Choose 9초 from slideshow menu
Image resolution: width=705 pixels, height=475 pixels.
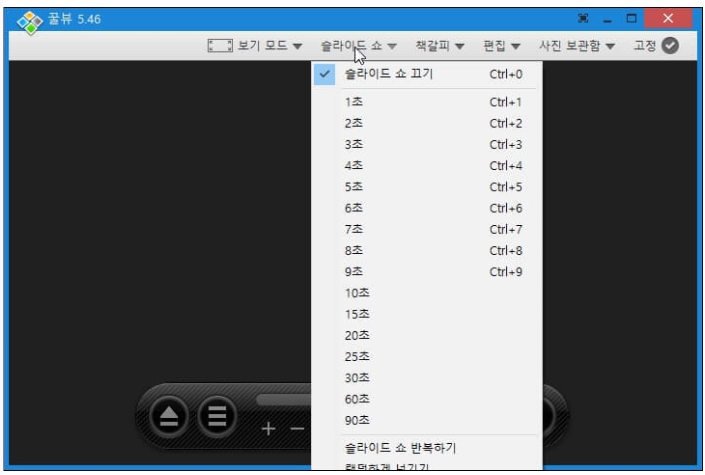pos(427,272)
